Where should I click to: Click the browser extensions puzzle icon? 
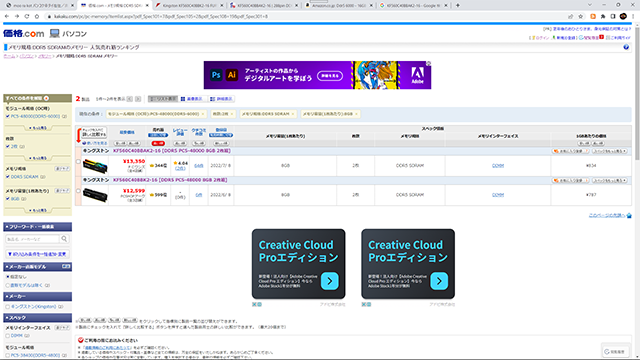tap(603, 16)
